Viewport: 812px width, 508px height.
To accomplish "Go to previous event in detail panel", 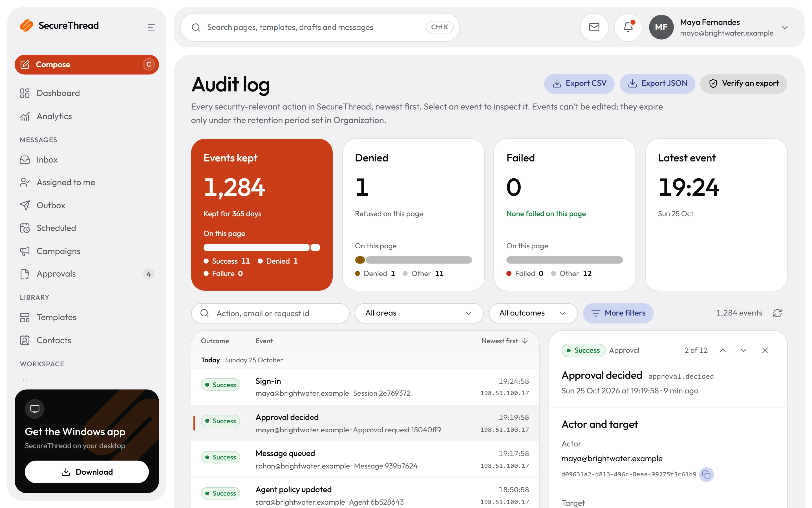I will coord(723,351).
